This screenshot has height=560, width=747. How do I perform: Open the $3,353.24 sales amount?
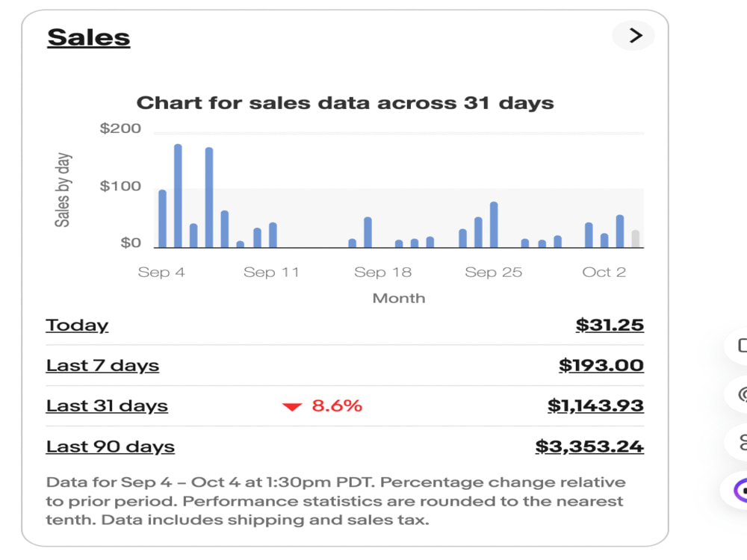(x=589, y=447)
